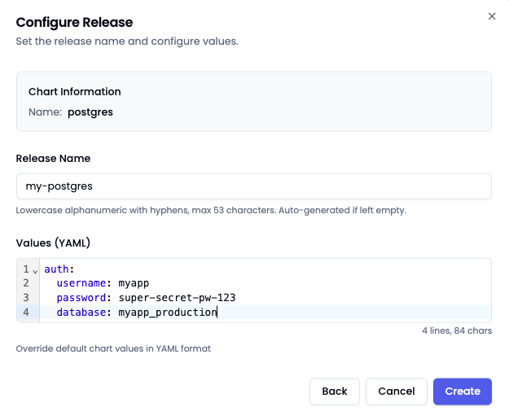This screenshot has height=420, width=509.
Task: Click the 'username' key in YAML editor
Action: (x=81, y=283)
